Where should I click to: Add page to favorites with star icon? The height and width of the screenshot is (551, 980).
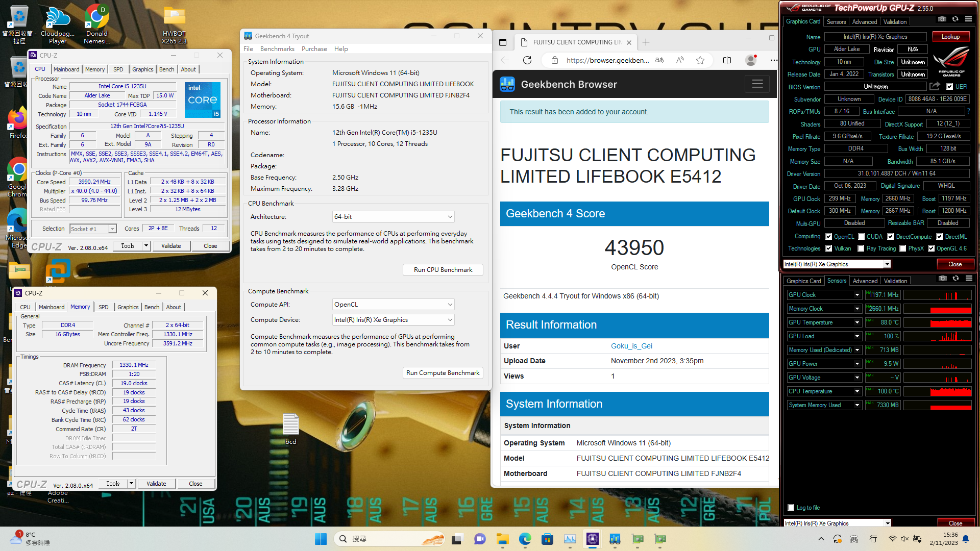[x=700, y=60]
